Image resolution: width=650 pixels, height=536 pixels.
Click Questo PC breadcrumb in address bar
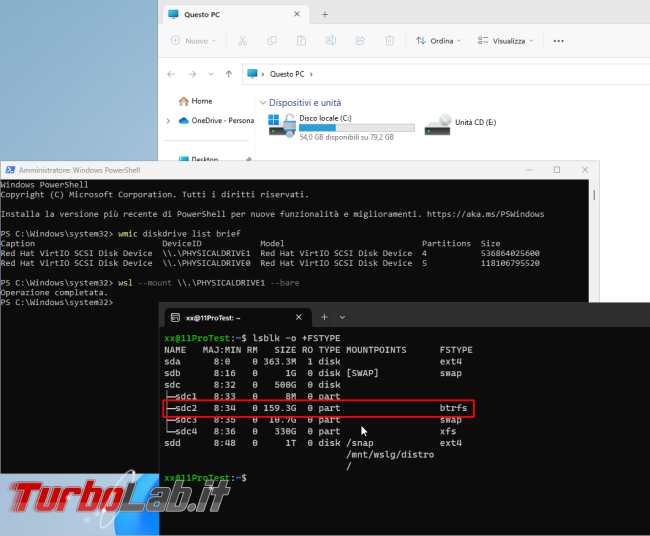click(287, 74)
